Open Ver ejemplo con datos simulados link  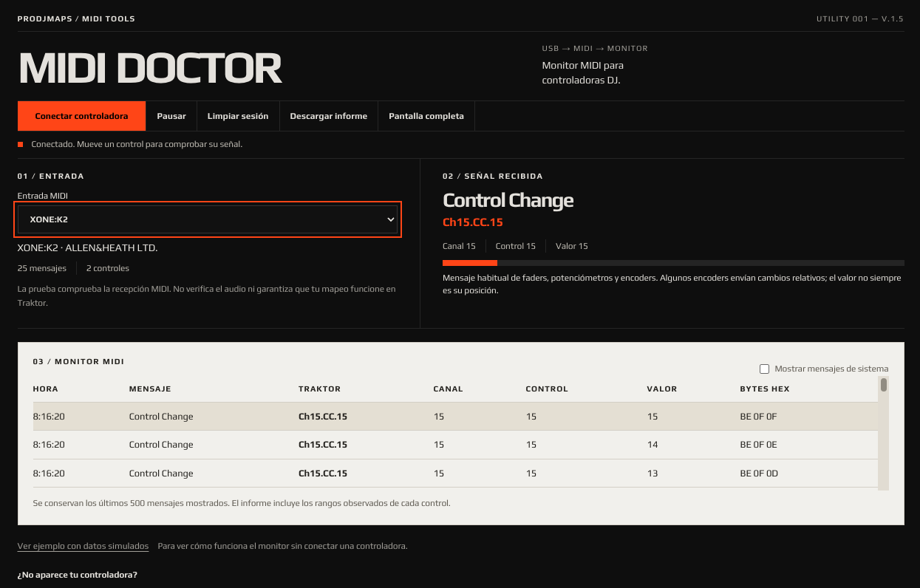83,546
